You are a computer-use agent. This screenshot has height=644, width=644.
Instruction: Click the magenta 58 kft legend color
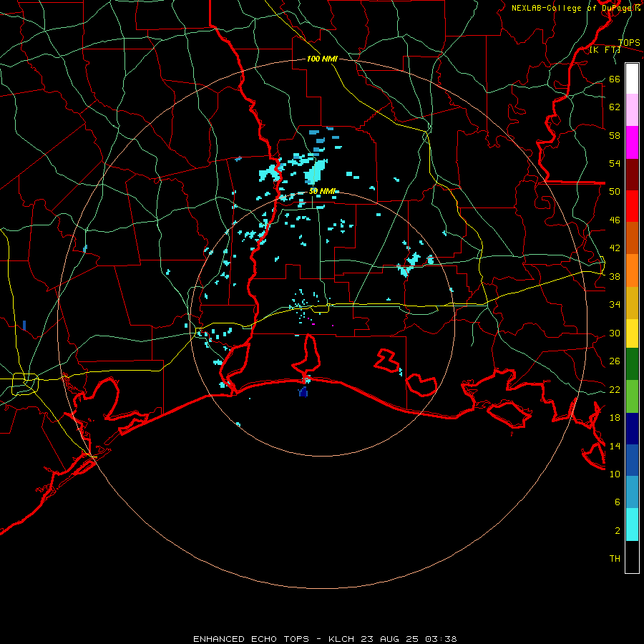(632, 142)
